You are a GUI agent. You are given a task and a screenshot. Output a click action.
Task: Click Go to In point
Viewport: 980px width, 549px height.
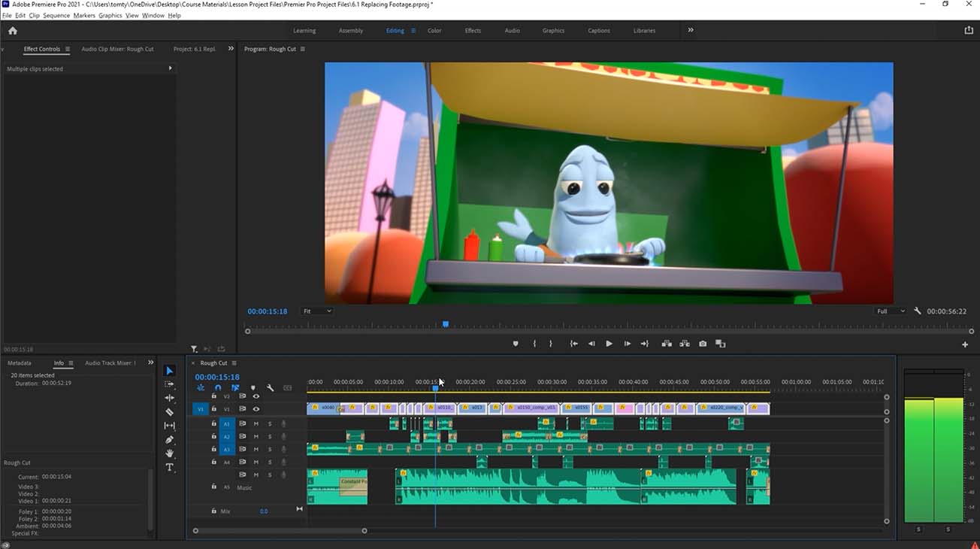click(573, 344)
